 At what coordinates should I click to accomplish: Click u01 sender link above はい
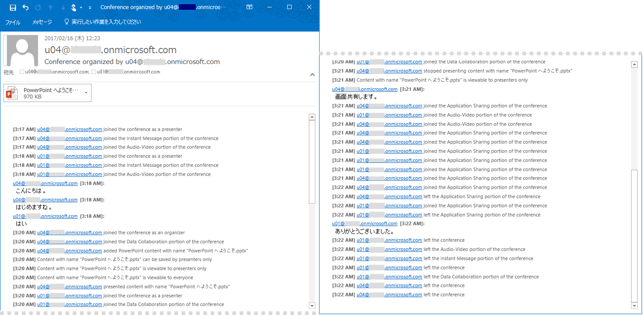(x=45, y=216)
